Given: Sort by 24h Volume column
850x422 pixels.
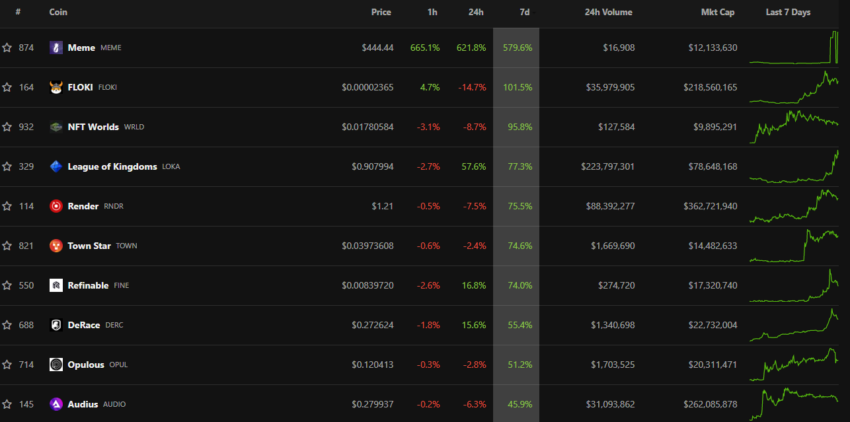Looking at the screenshot, I should [x=608, y=12].
